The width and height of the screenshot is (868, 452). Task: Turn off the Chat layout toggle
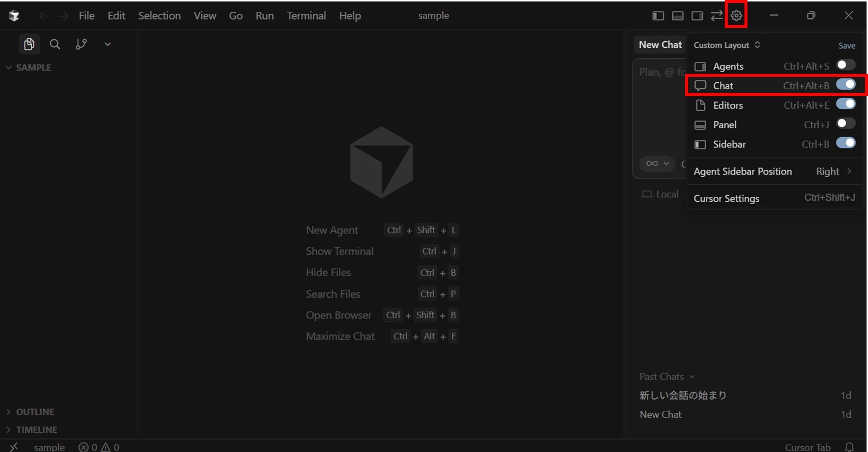(845, 85)
